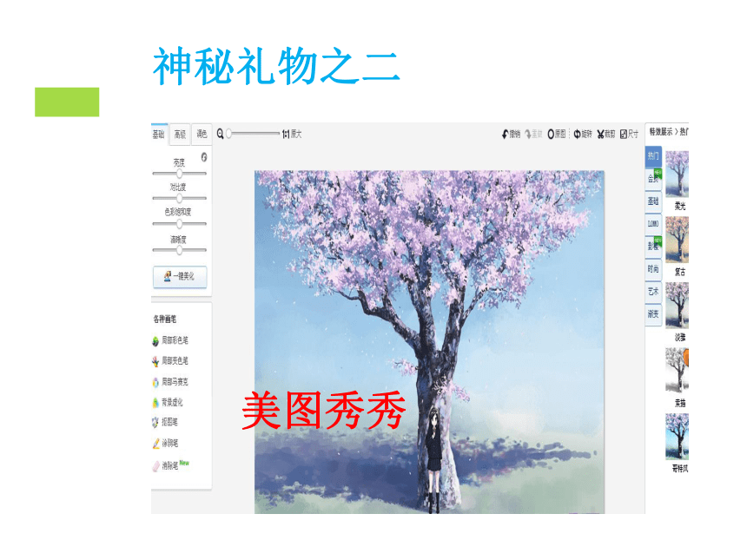Apply the 素描 effect thumbnail
The width and height of the screenshot is (747, 560).
tap(677, 371)
